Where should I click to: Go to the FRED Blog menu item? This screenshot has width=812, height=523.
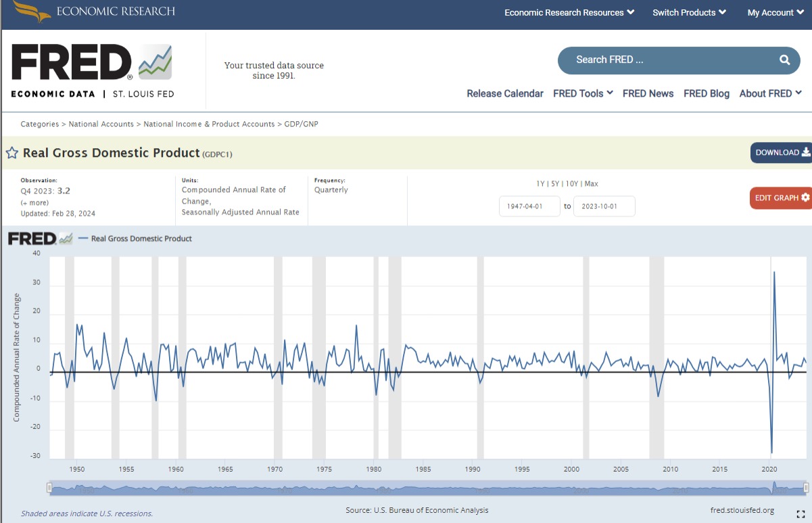(x=706, y=93)
